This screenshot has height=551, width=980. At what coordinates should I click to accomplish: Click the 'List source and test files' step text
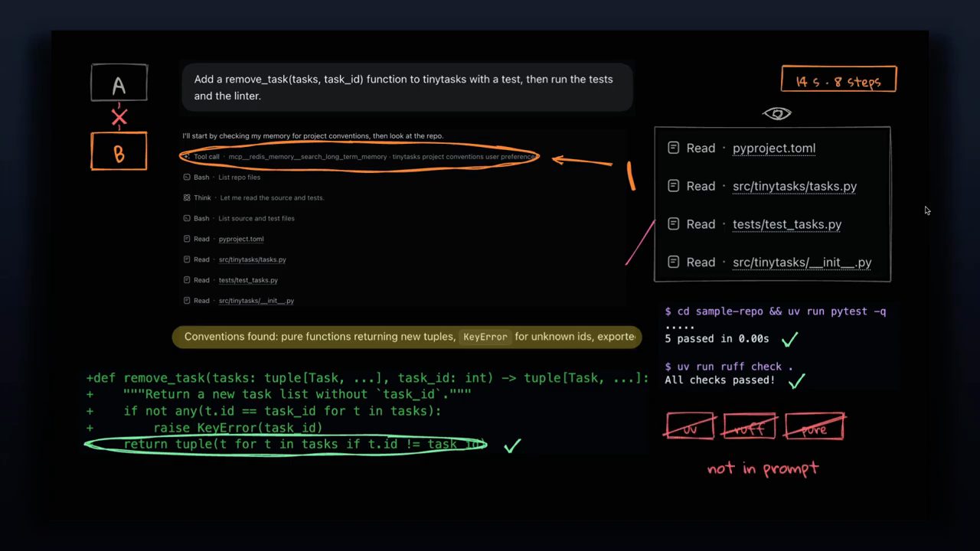coord(256,219)
